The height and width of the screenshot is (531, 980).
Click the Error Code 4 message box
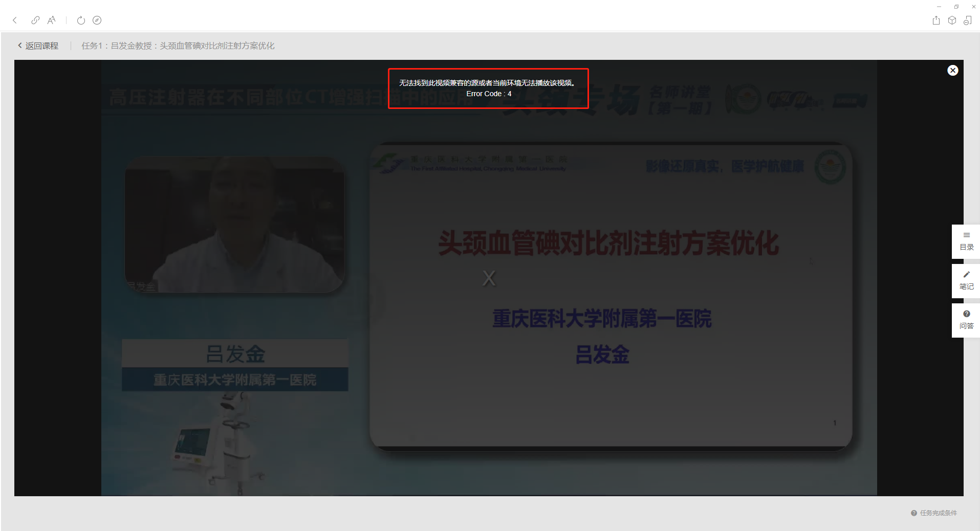[488, 88]
